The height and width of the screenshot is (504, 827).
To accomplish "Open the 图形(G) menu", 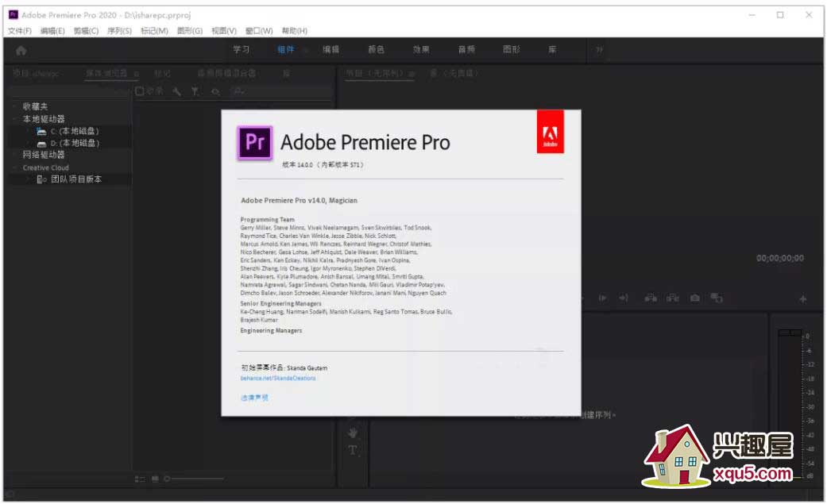I will click(190, 31).
